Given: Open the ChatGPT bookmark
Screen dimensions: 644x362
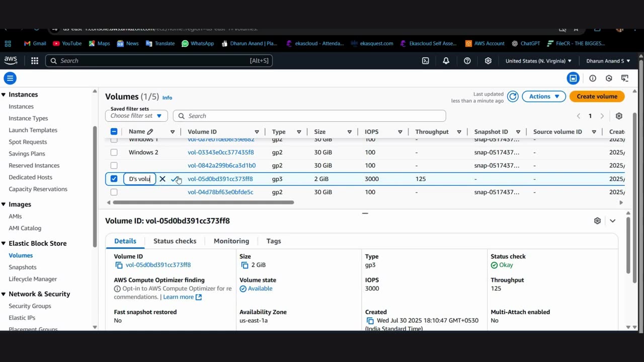Looking at the screenshot, I should (x=526, y=43).
